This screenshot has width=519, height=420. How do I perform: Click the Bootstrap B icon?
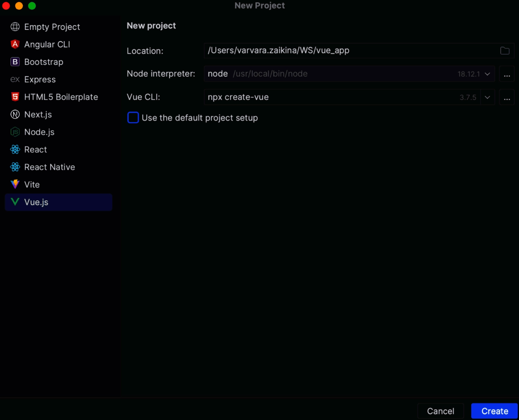(x=15, y=62)
